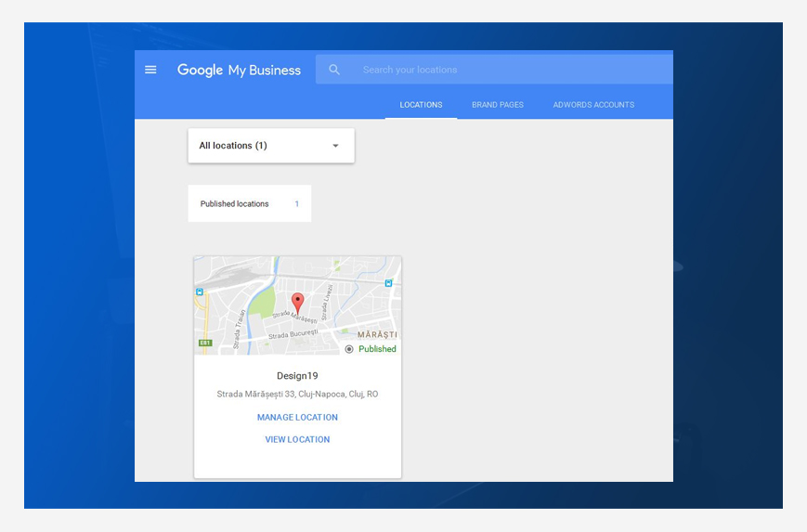Open the hamburger navigation menu
This screenshot has width=807, height=532.
(x=150, y=70)
